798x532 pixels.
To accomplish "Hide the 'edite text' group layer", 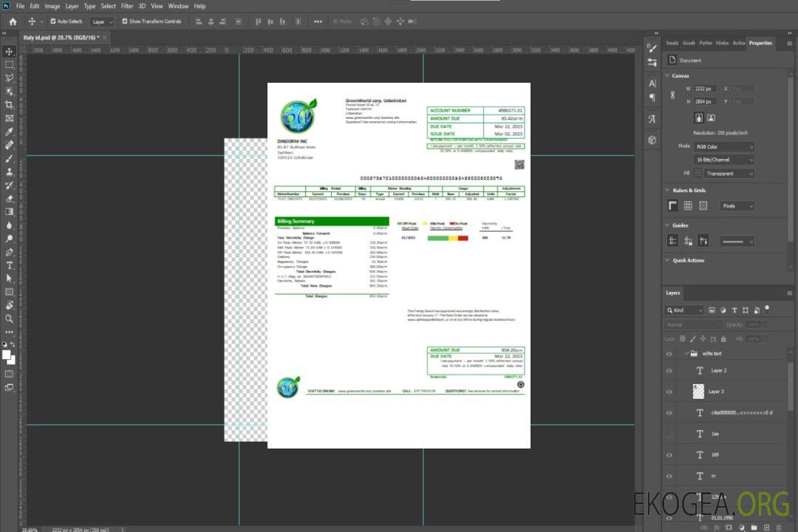I will click(x=669, y=354).
